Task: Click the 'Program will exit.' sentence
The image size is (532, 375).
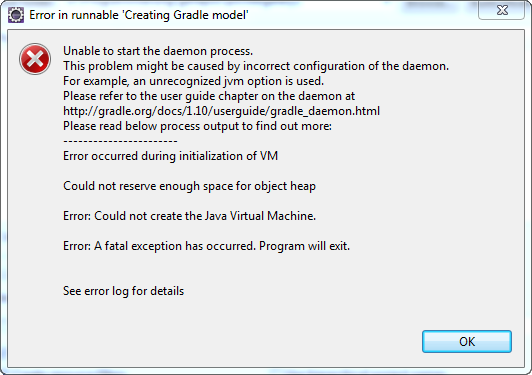Action: click(x=304, y=246)
